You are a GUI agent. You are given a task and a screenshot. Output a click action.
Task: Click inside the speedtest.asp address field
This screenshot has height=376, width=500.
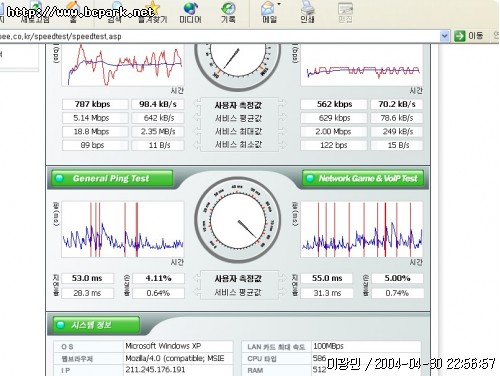click(220, 36)
